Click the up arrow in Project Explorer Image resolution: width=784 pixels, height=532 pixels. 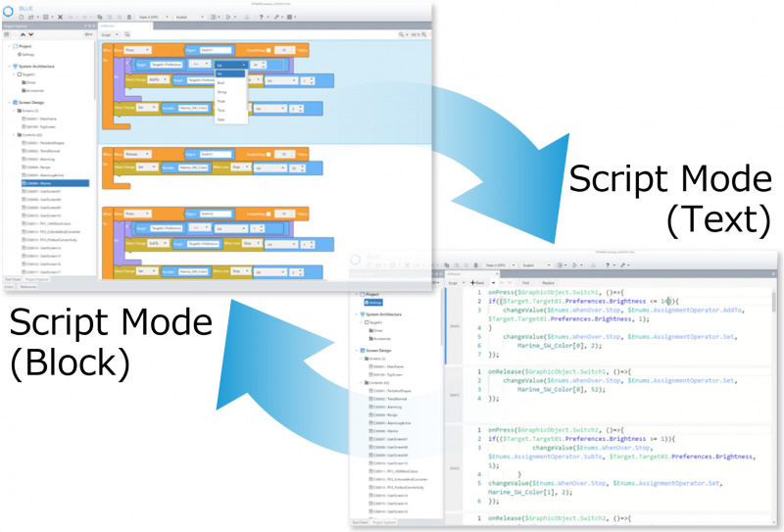click(23, 34)
